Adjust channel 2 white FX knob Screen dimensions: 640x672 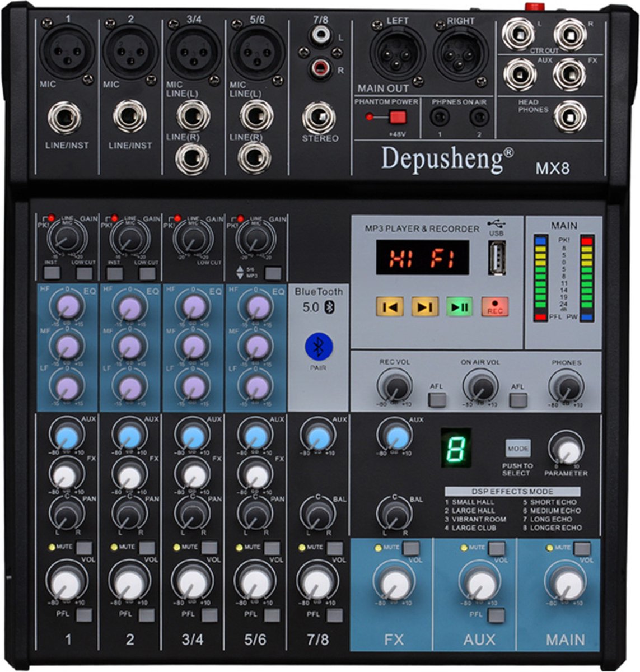tap(129, 476)
